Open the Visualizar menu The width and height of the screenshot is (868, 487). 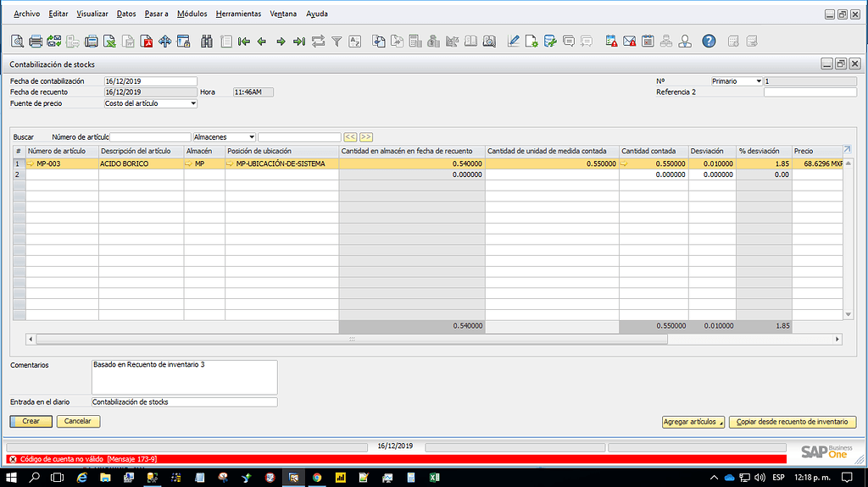pos(92,14)
